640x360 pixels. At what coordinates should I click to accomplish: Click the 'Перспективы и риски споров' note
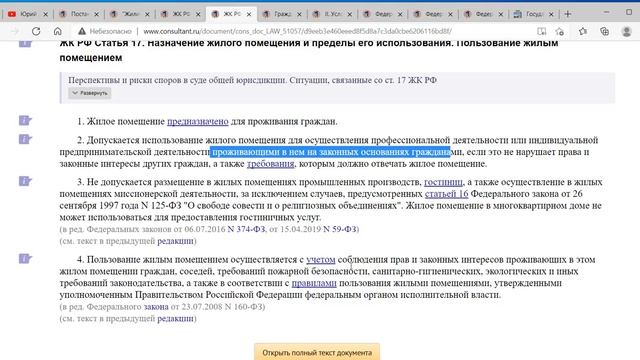pyautogui.click(x=253, y=80)
